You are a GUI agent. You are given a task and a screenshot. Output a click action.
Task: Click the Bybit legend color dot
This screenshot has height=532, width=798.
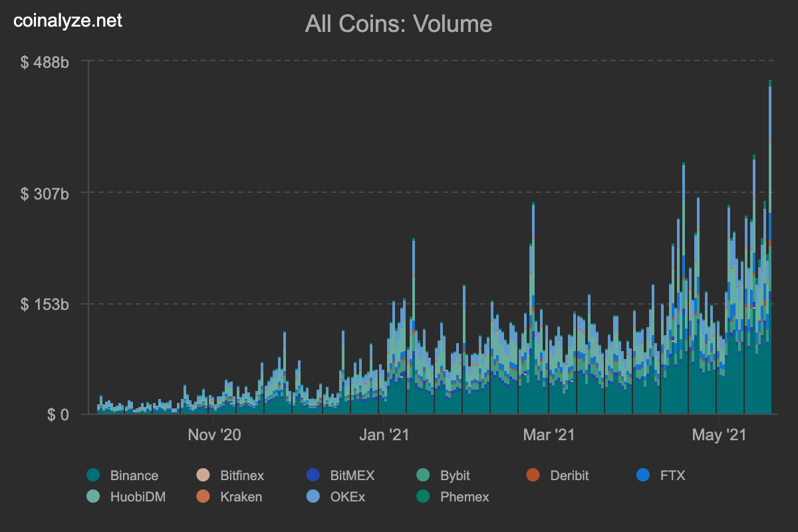pos(423,475)
